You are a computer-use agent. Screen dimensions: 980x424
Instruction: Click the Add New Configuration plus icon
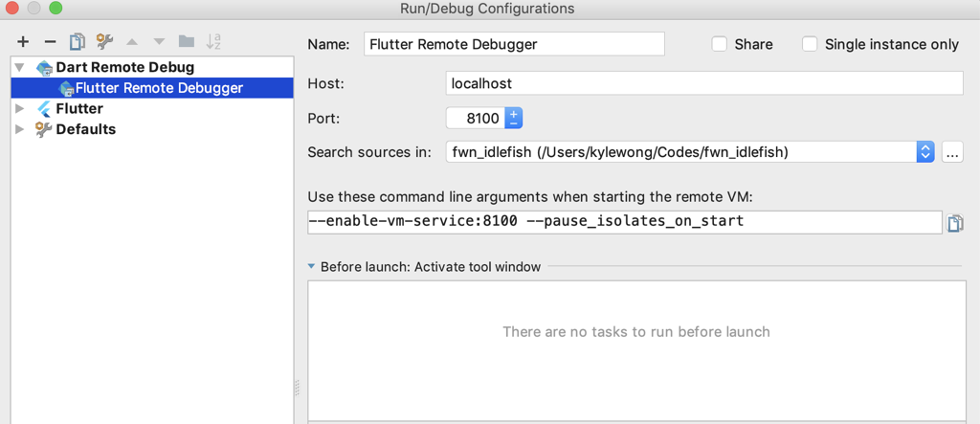tap(23, 42)
